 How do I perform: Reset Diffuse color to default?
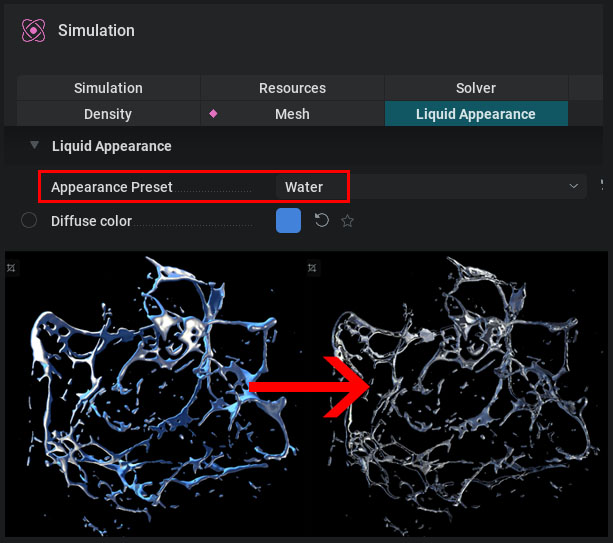pos(322,220)
